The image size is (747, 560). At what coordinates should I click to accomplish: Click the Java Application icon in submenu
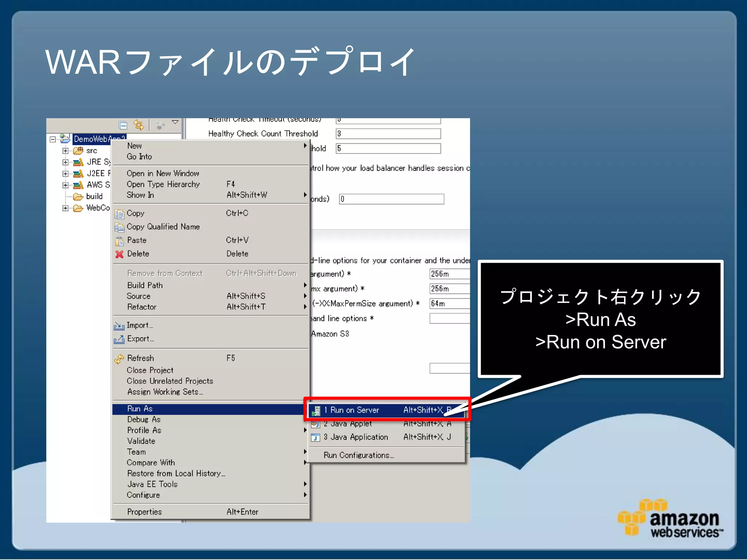point(316,437)
